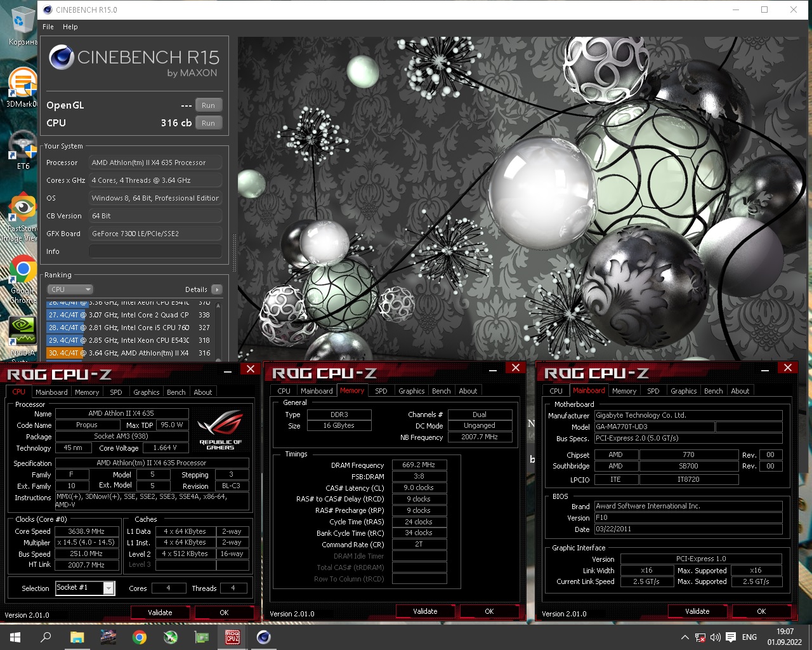This screenshot has height=650, width=812.
Task: Open CPU tab in middle CPU-Z window
Action: tap(284, 391)
